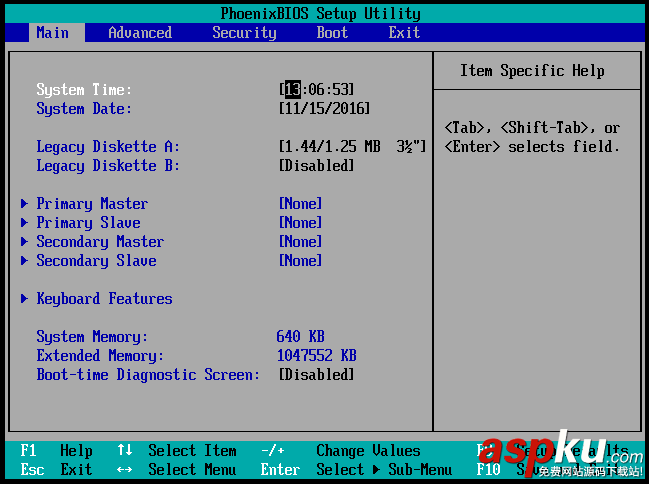Click the Secondary Master [None] value
The height and width of the screenshot is (484, 649).
tap(300, 242)
